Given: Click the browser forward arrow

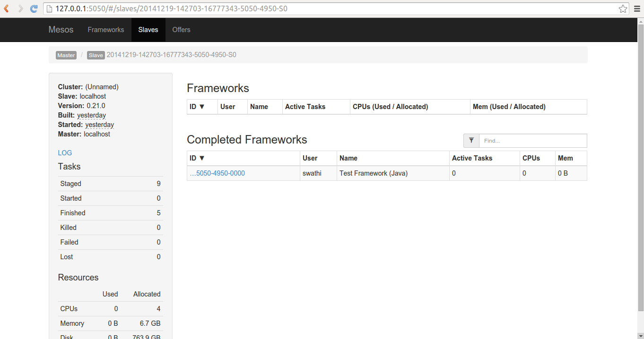Looking at the screenshot, I should click(x=20, y=8).
